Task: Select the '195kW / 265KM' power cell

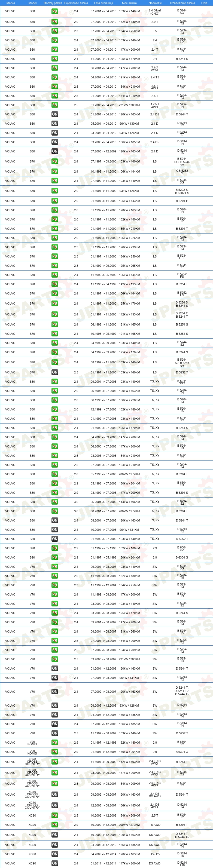Action: (129, 266)
